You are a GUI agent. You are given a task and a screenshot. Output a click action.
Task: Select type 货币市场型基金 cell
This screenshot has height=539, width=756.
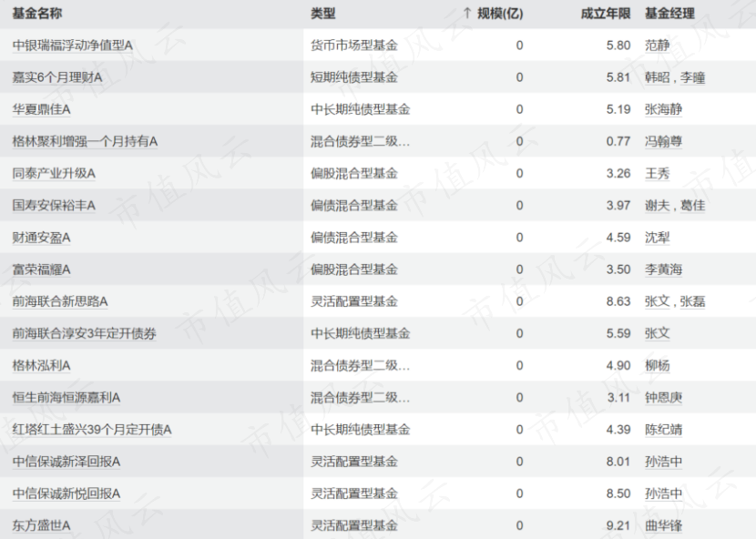[354, 46]
